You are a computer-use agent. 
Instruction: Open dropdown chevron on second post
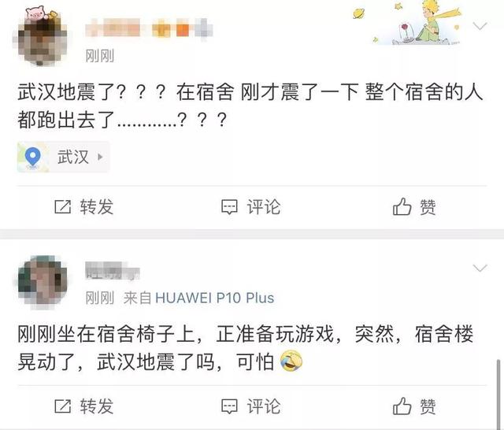pyautogui.click(x=480, y=268)
